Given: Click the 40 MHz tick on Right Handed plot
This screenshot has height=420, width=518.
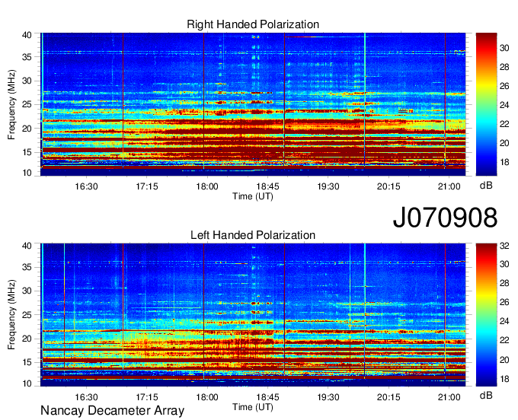Looking at the screenshot, I should (27, 35).
